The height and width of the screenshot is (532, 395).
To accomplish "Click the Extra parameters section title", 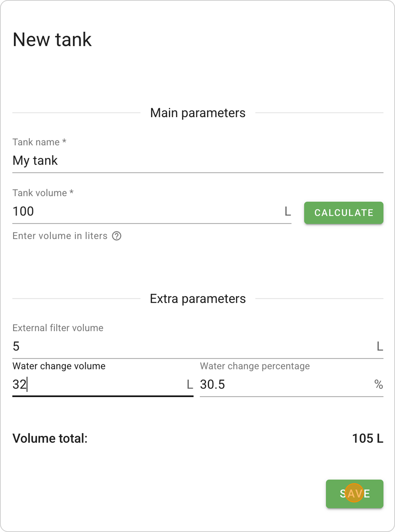I will 198,299.
